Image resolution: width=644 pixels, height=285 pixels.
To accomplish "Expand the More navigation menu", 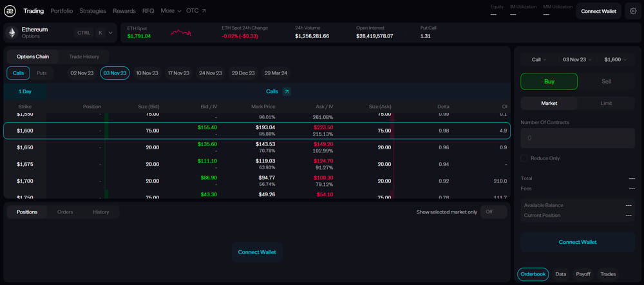I will 171,11.
